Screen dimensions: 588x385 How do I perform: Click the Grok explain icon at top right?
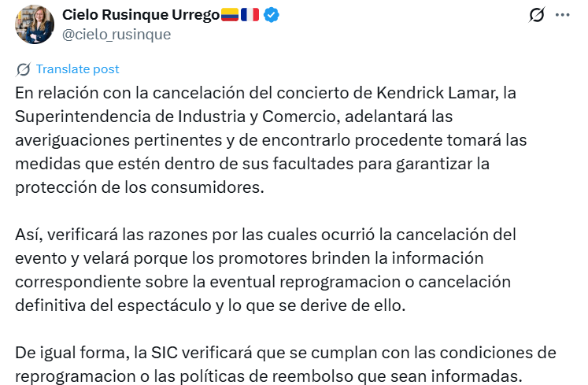[538, 15]
